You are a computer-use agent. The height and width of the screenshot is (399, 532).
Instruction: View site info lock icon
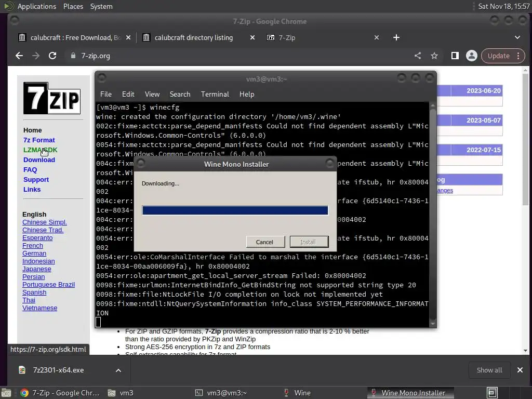click(x=73, y=56)
